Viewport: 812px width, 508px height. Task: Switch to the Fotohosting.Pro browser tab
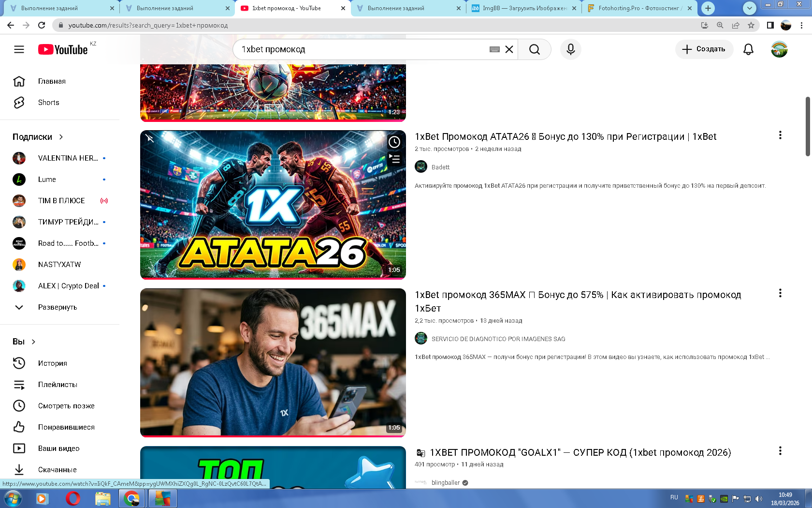639,8
